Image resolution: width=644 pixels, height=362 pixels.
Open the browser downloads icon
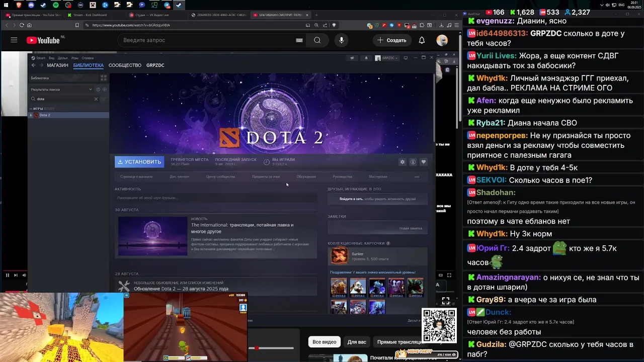(x=441, y=25)
